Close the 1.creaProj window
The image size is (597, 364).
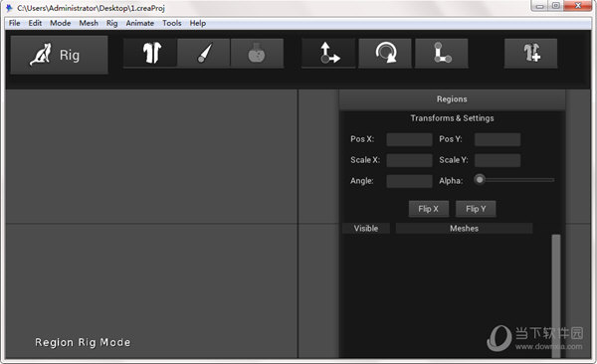(577, 6)
